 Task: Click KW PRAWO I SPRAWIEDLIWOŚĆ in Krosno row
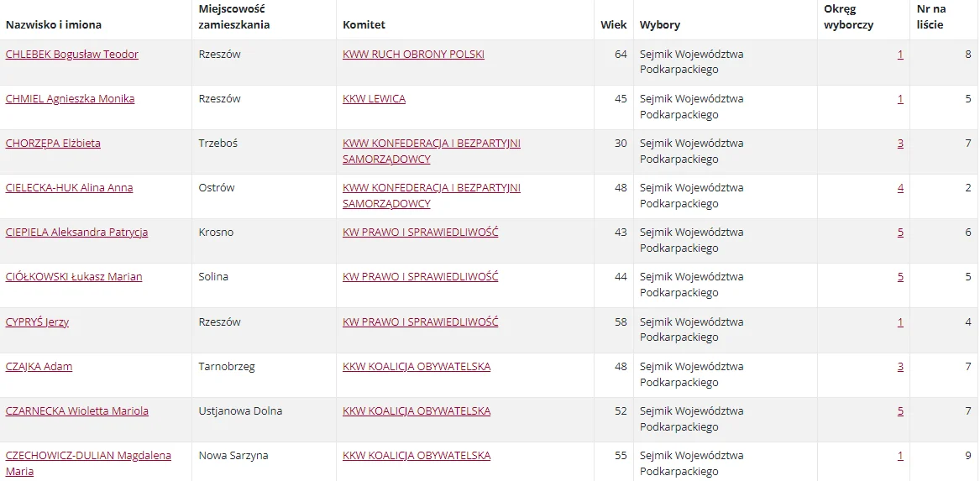pyautogui.click(x=420, y=233)
